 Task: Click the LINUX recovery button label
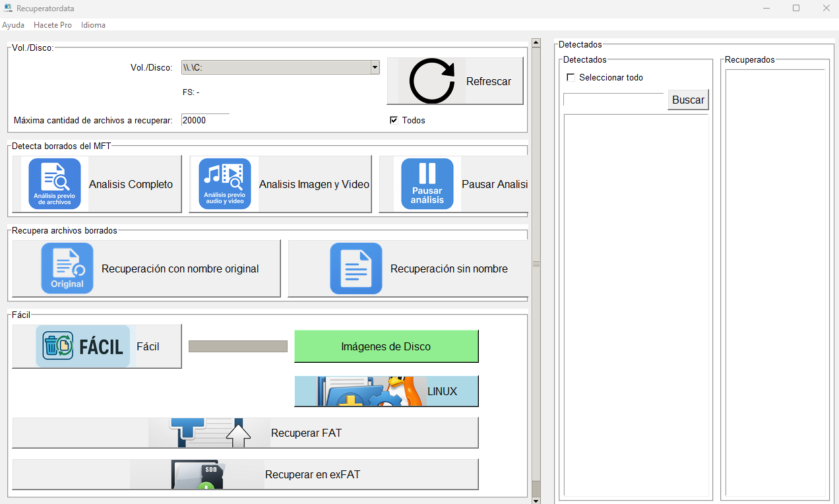(442, 391)
